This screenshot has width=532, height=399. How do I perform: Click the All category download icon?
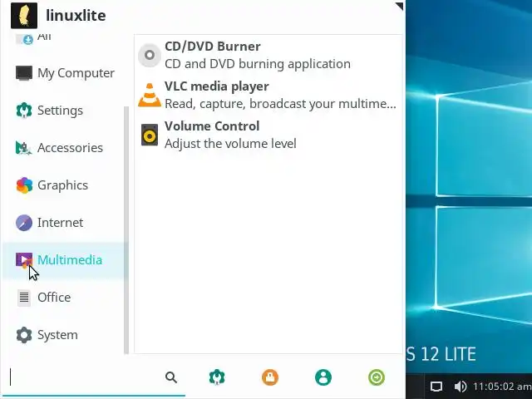tap(24, 38)
